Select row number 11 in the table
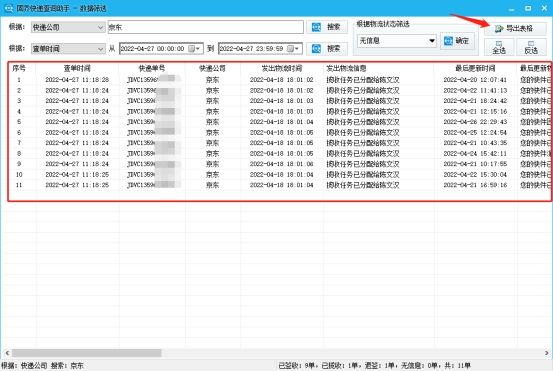This screenshot has width=553, height=371. (x=19, y=185)
